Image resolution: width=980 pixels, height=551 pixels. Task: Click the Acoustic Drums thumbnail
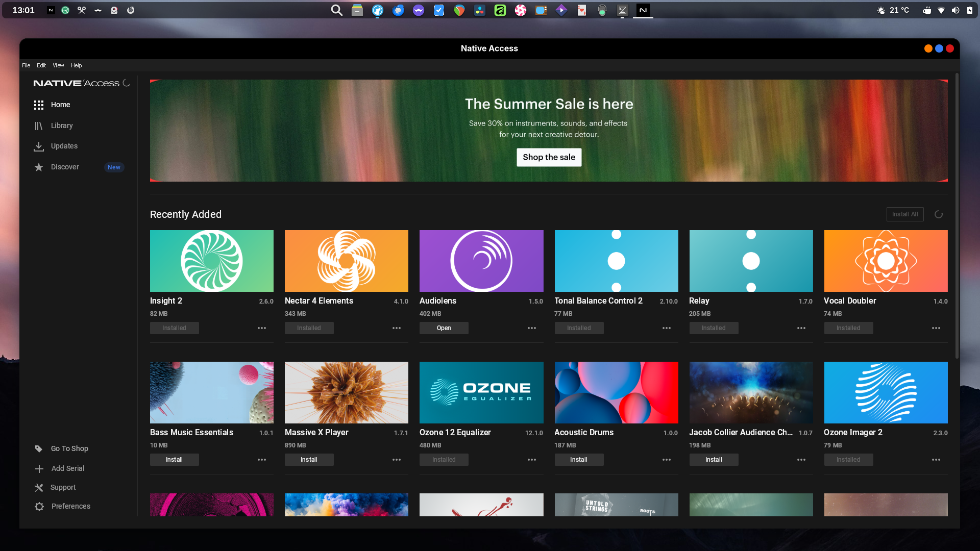click(x=617, y=392)
